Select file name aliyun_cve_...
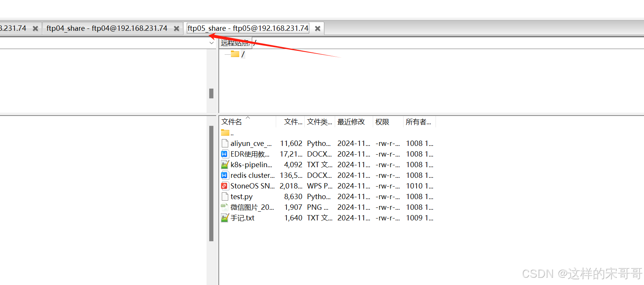This screenshot has height=285, width=644. coord(251,144)
